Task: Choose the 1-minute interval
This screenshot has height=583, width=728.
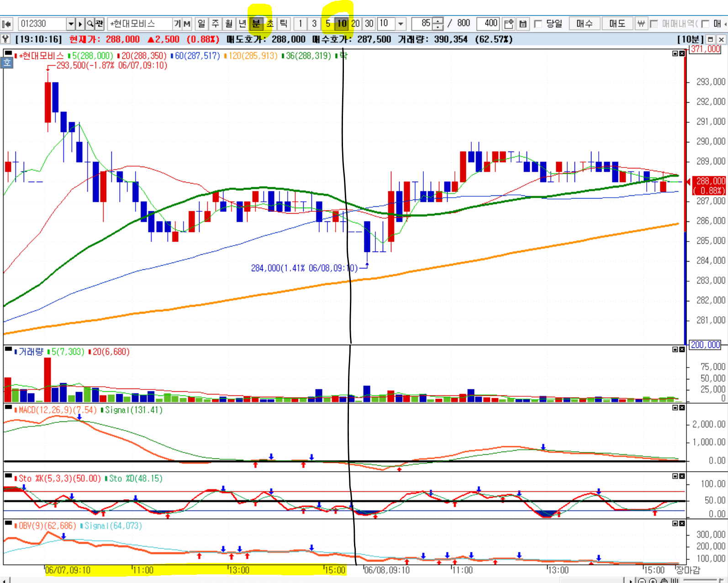Action: point(301,24)
